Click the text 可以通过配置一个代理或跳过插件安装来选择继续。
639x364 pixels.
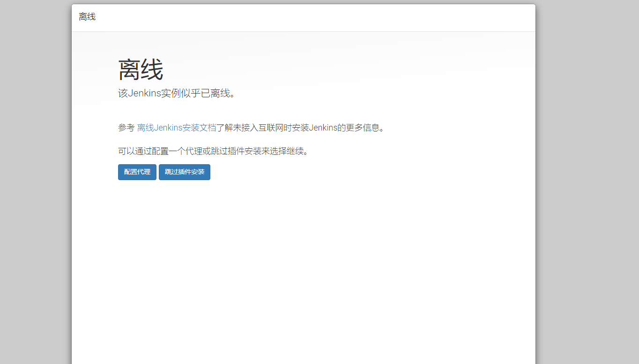click(214, 151)
